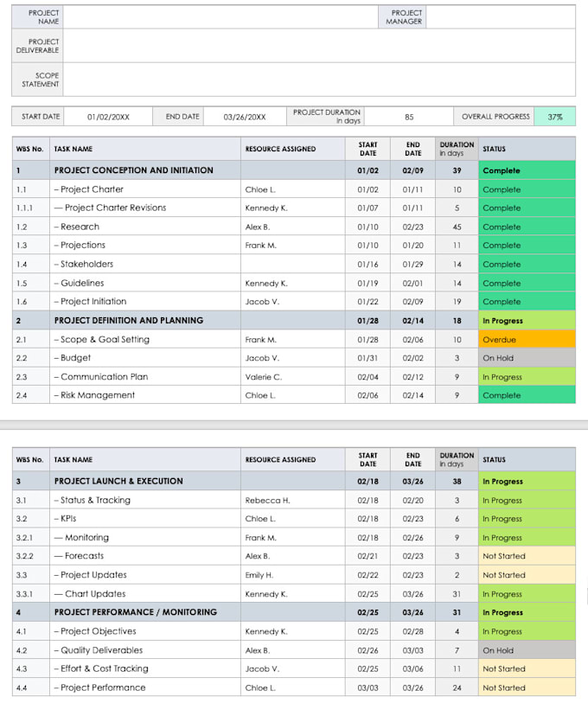Viewport: 588px width, 716px height.
Task: Select the Project Launch & Execution heading
Action: click(118, 482)
